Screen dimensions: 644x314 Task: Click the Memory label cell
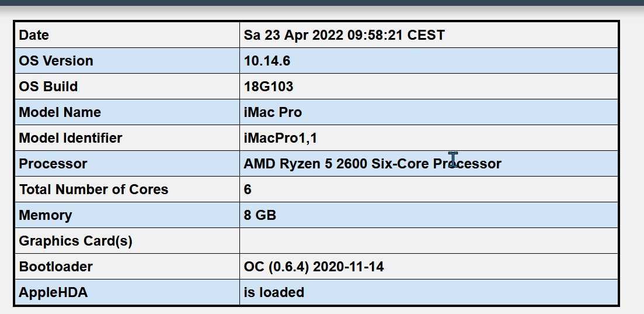point(46,215)
